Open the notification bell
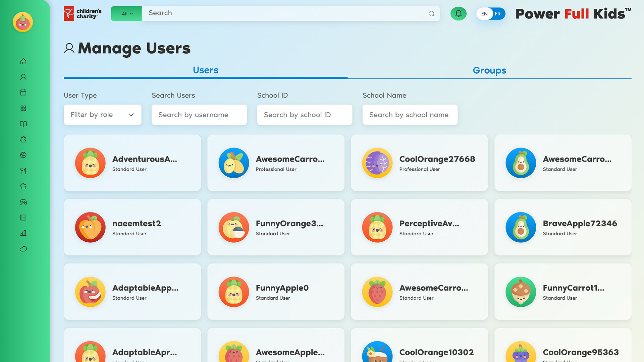 (458, 14)
